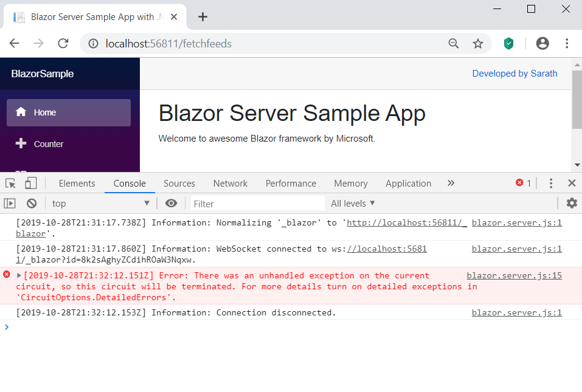
Task: Open the Counter navigation link
Action: click(x=69, y=144)
